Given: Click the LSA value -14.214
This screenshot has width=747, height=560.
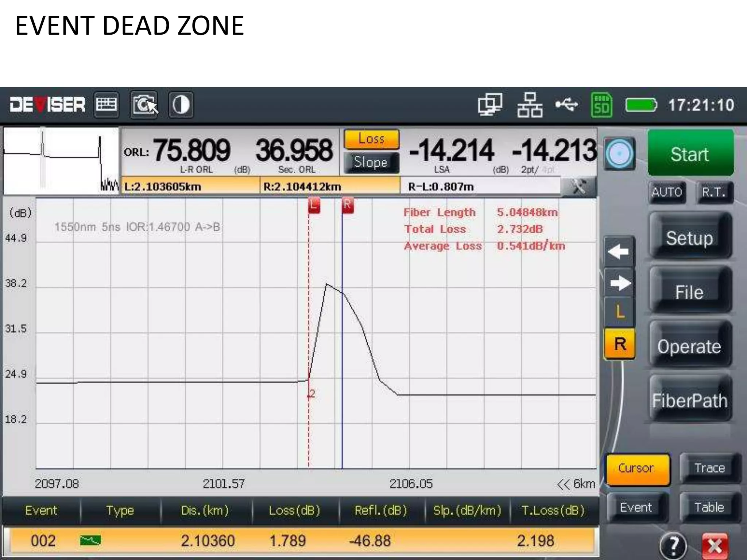Looking at the screenshot, I should coord(451,150).
